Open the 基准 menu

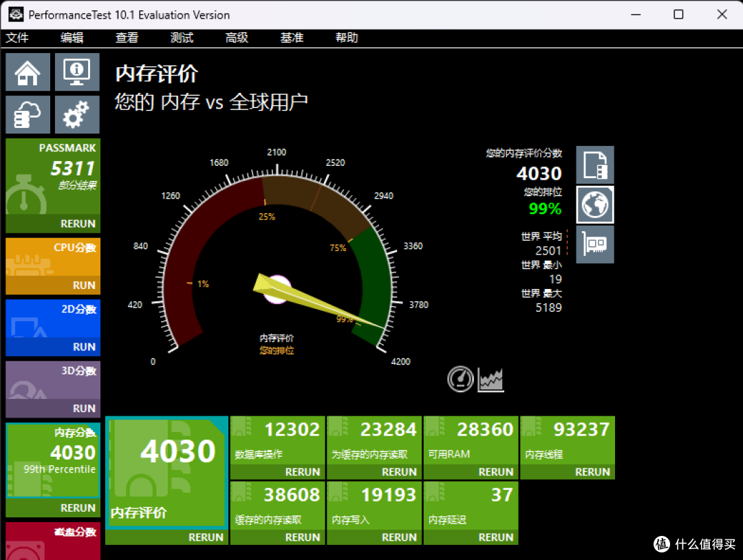(292, 38)
